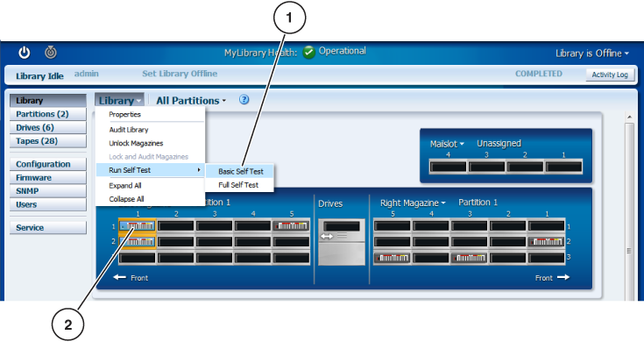644x342 pixels.
Task: Click the power icon in header
Action: [x=25, y=53]
